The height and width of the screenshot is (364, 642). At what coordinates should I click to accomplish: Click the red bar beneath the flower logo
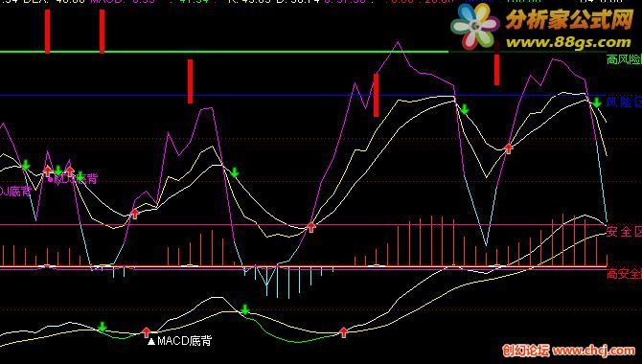[496, 70]
